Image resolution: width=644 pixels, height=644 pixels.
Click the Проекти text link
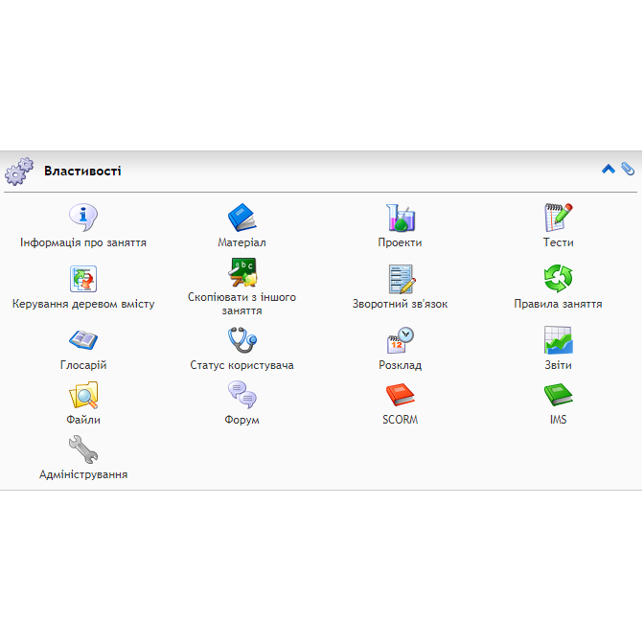(x=400, y=242)
